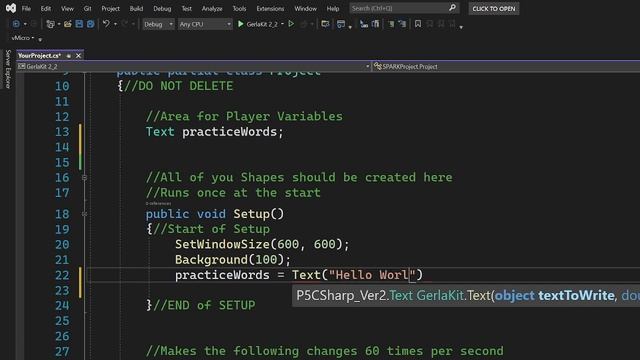Open the Project menu
640x360 pixels.
(x=110, y=9)
